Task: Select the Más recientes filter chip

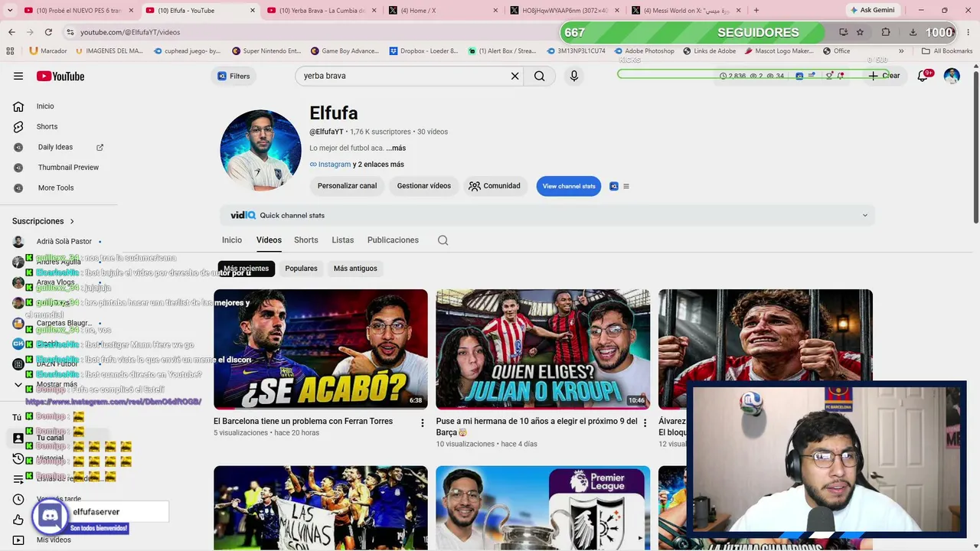Action: 247,269
